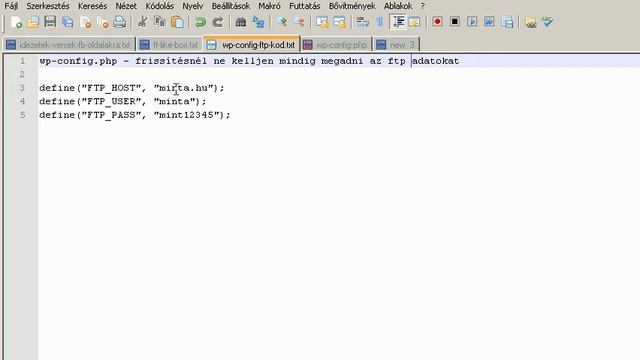
Task: Open the Bővítmények menu
Action: click(352, 6)
